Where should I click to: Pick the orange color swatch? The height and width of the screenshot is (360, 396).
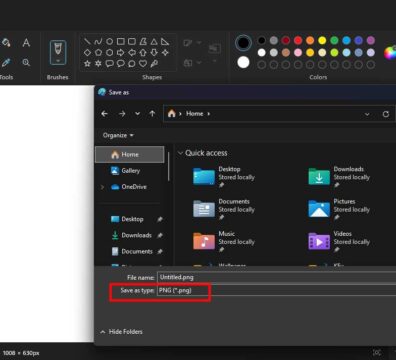310,40
